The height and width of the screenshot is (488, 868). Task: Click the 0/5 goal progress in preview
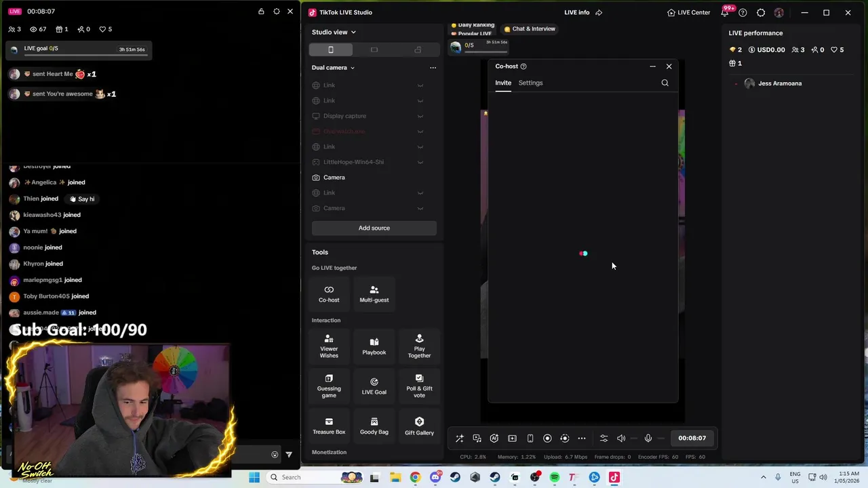pos(479,46)
